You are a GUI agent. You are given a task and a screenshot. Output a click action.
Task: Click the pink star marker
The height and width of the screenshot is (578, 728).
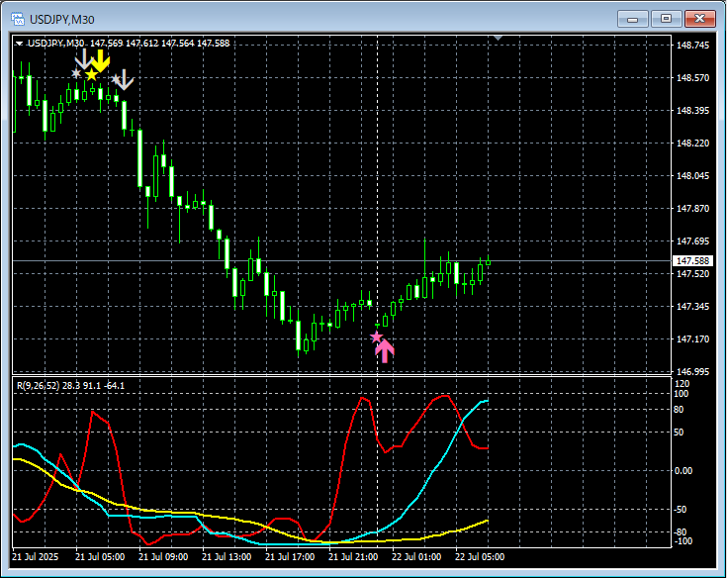point(376,337)
